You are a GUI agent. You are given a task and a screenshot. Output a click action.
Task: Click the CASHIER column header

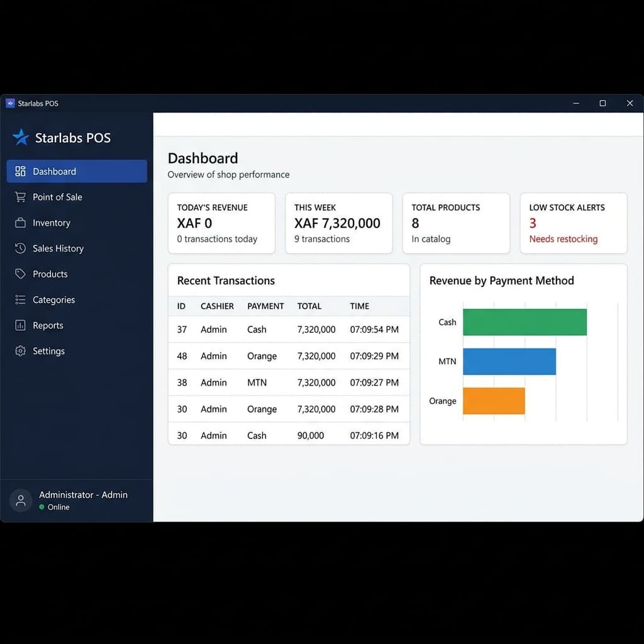[217, 306]
